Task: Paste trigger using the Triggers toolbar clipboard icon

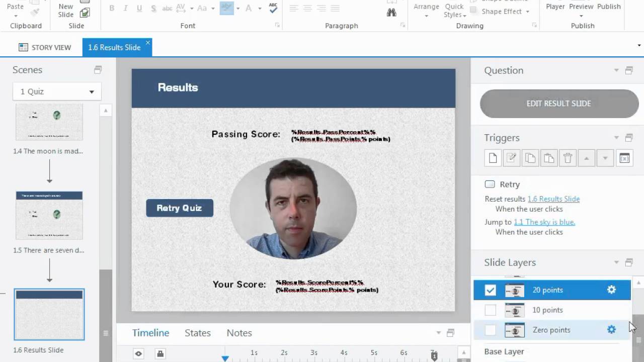Action: (x=549, y=158)
